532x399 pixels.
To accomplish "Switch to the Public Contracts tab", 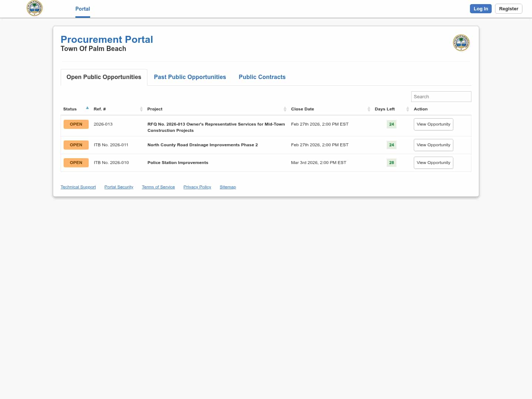I will [262, 77].
